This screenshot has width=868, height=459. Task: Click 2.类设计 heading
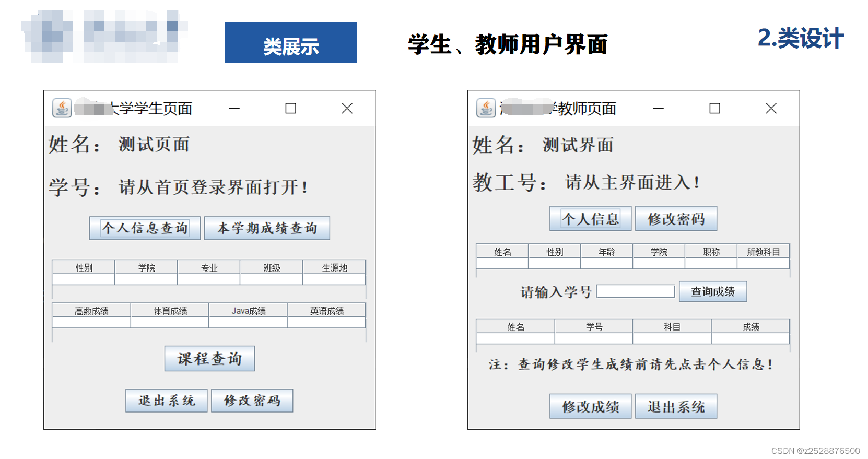click(x=801, y=38)
